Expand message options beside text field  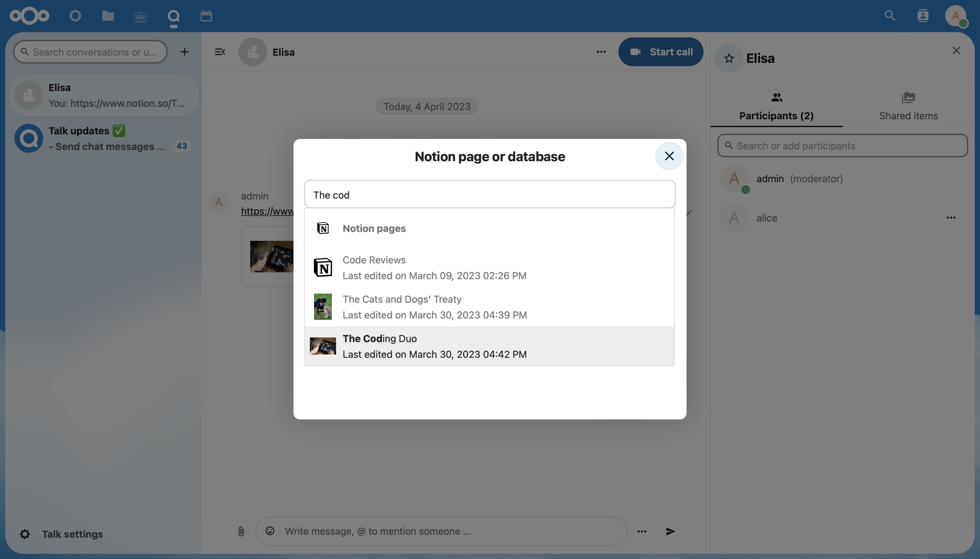pyautogui.click(x=642, y=531)
